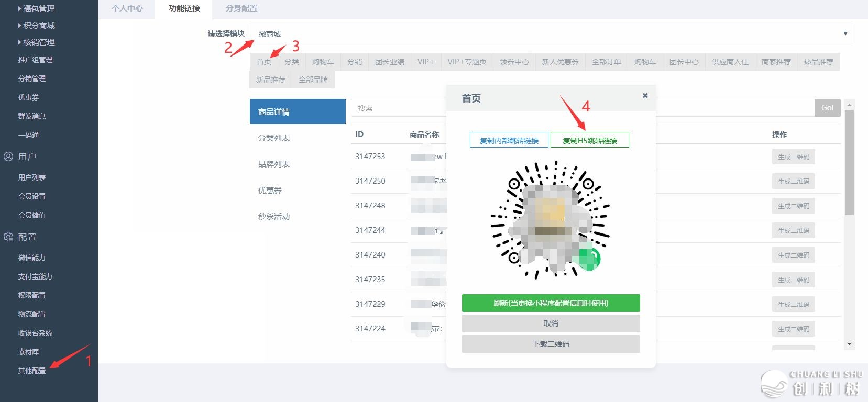Image resolution: width=868 pixels, height=402 pixels.
Task: Generate QR code for product 3147253
Action: 794,157
